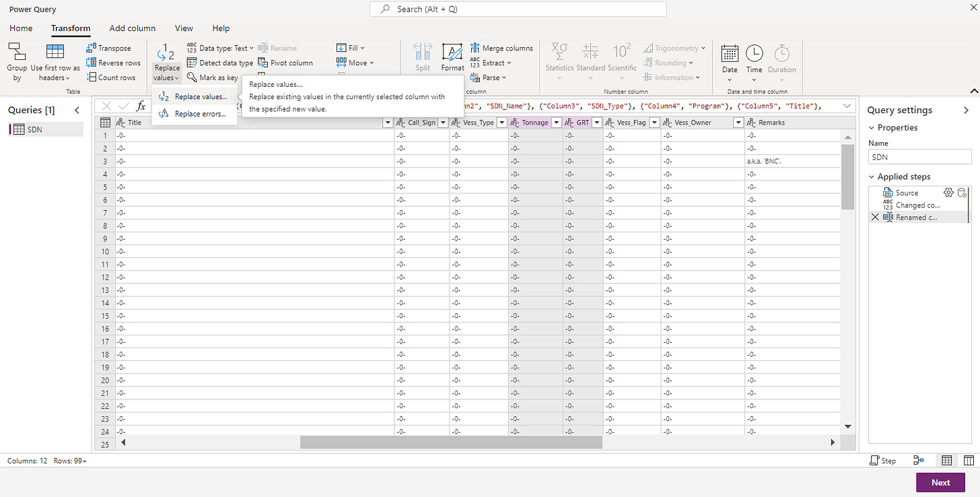
Task: Click Mark as key
Action: pyautogui.click(x=212, y=77)
